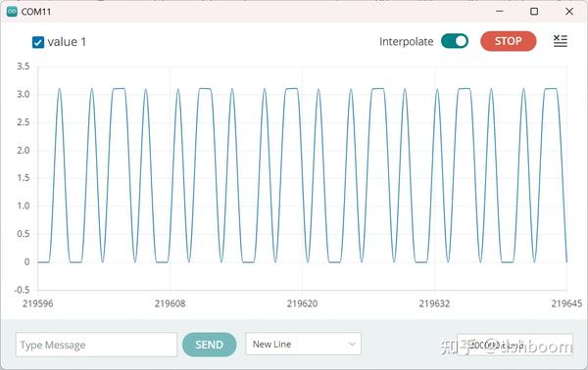
Task: Turn off the Interpolate switch
Action: point(455,41)
